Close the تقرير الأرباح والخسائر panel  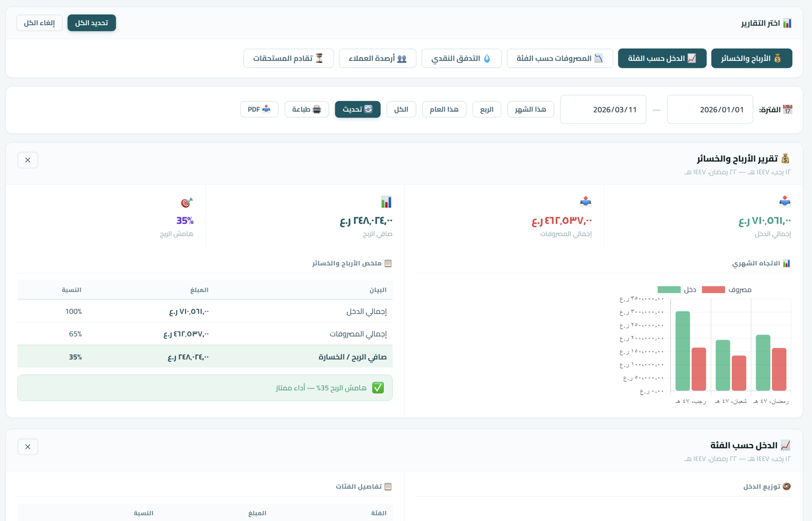coord(28,160)
